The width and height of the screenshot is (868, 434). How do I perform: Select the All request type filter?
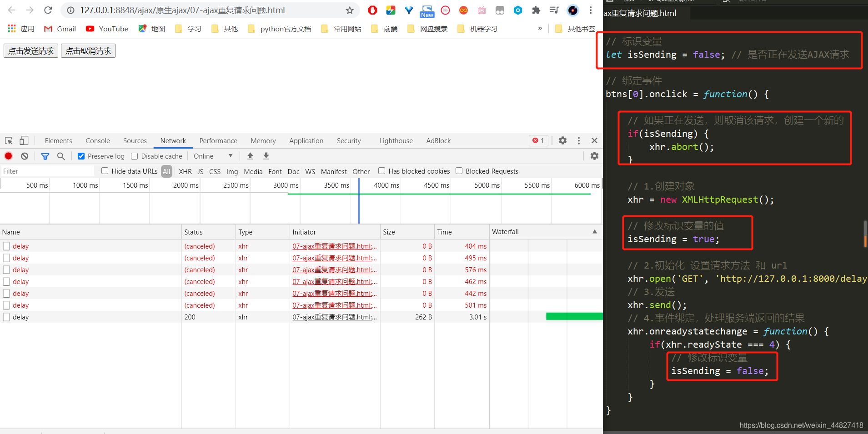tap(166, 171)
